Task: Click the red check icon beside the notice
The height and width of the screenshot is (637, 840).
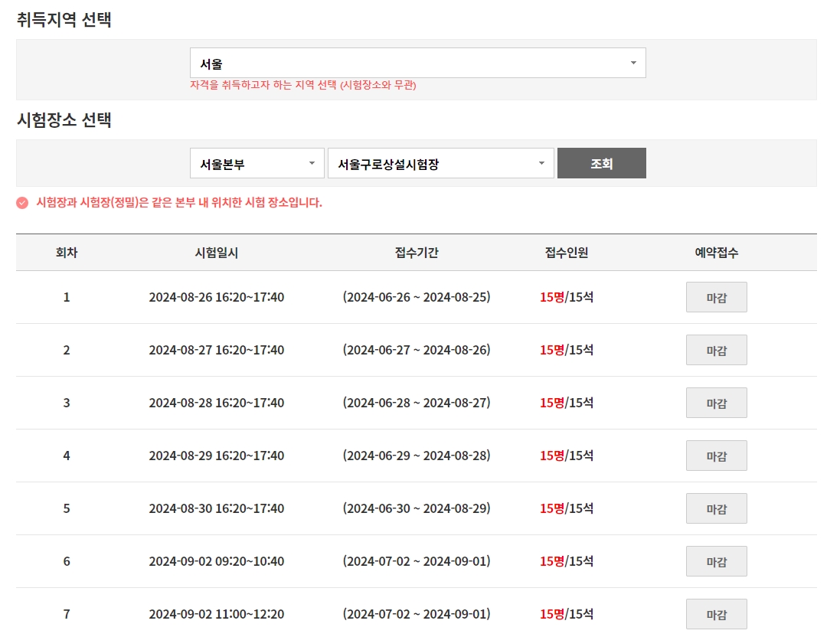Action: [22, 203]
